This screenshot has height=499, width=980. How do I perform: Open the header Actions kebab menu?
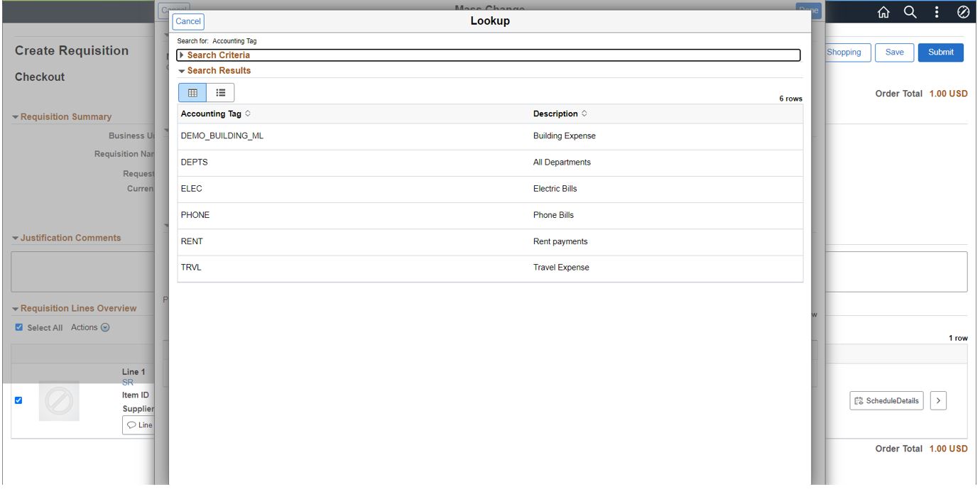pos(937,11)
